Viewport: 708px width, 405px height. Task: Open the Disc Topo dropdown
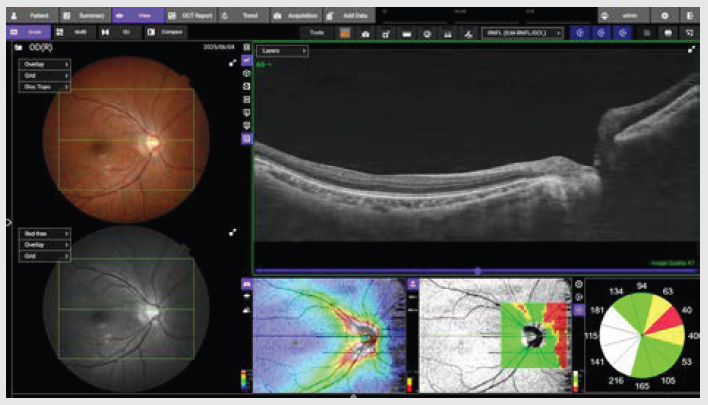tap(44, 87)
